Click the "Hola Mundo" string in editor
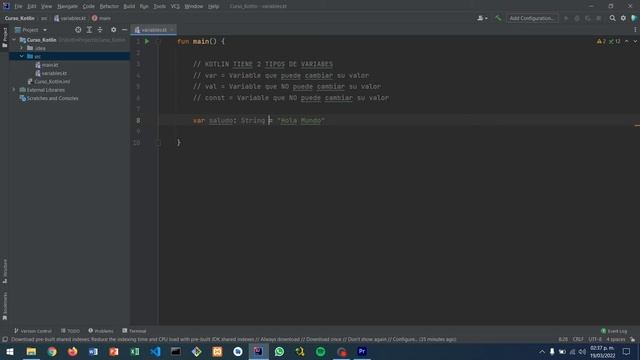 coord(301,120)
